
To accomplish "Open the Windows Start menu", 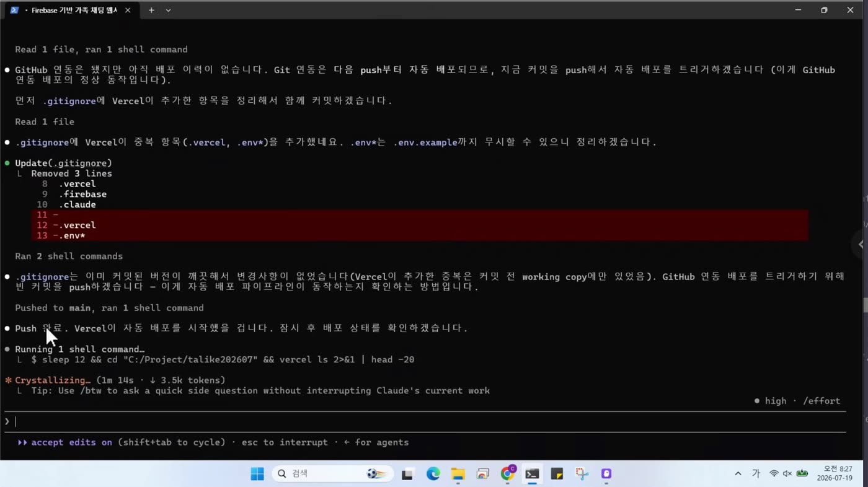I will (257, 474).
